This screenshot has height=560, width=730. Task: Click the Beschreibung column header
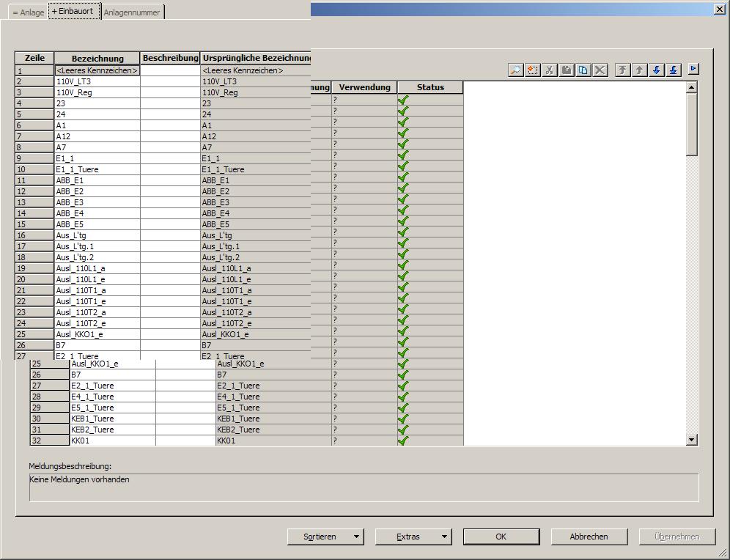[x=170, y=58]
